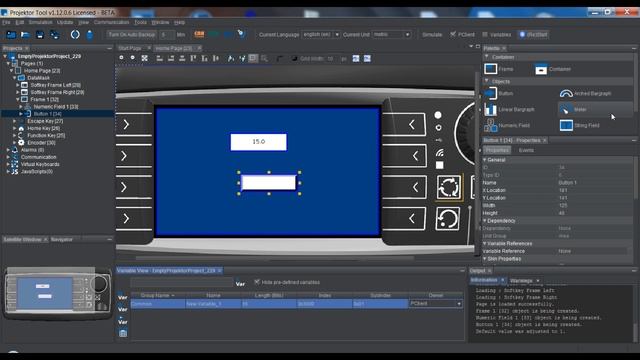This screenshot has height=360, width=640.
Task: Click the topmost Var icon in Variable View
Action: coord(122,296)
